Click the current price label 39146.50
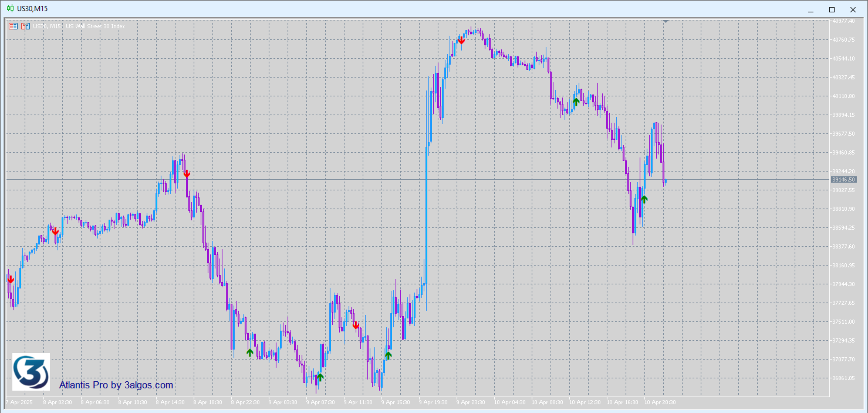The width and height of the screenshot is (868, 413). [843, 180]
